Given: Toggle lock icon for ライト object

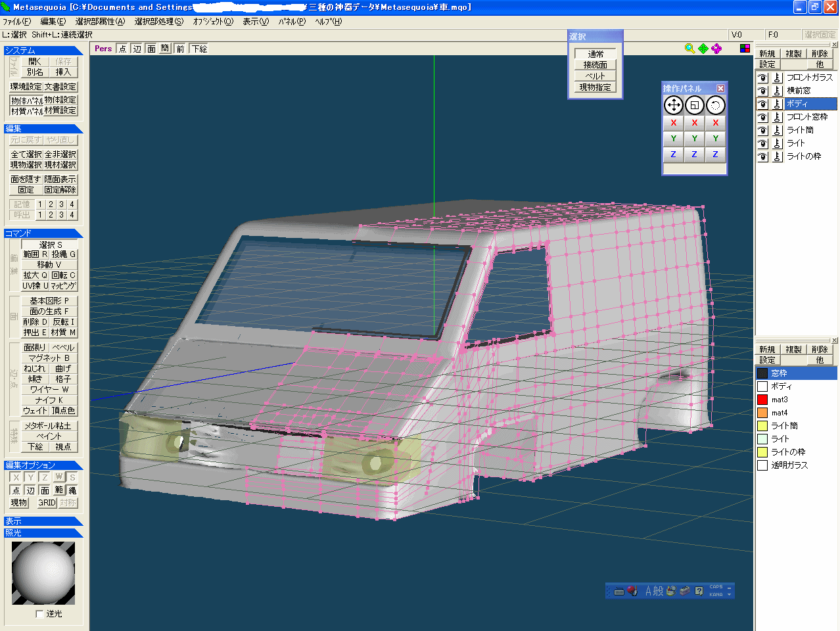Looking at the screenshot, I should coord(777,143).
